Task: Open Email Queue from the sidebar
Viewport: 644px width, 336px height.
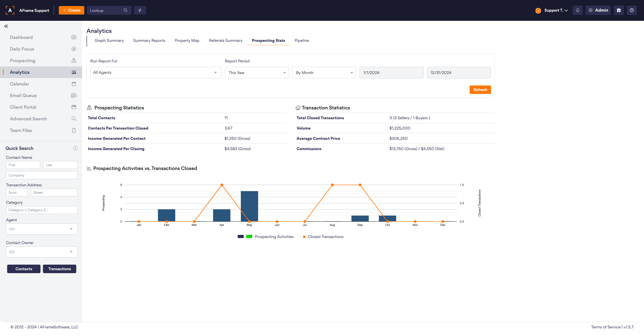Action: 23,95
